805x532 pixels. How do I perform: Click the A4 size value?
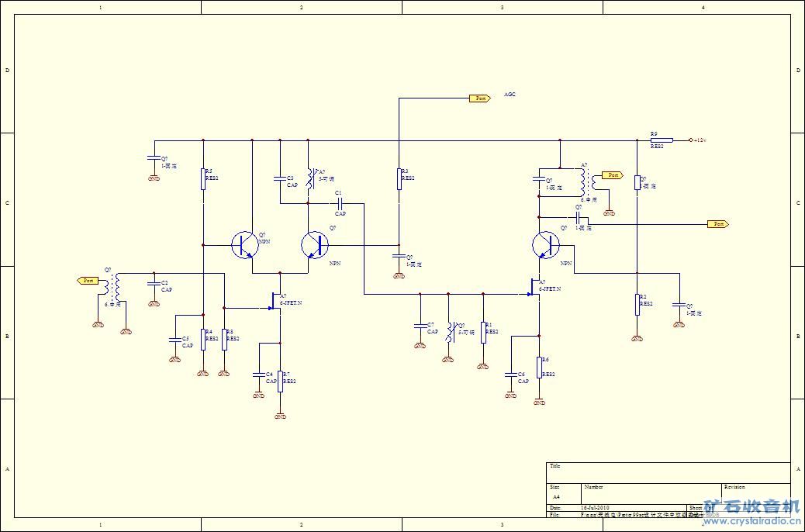[556, 497]
